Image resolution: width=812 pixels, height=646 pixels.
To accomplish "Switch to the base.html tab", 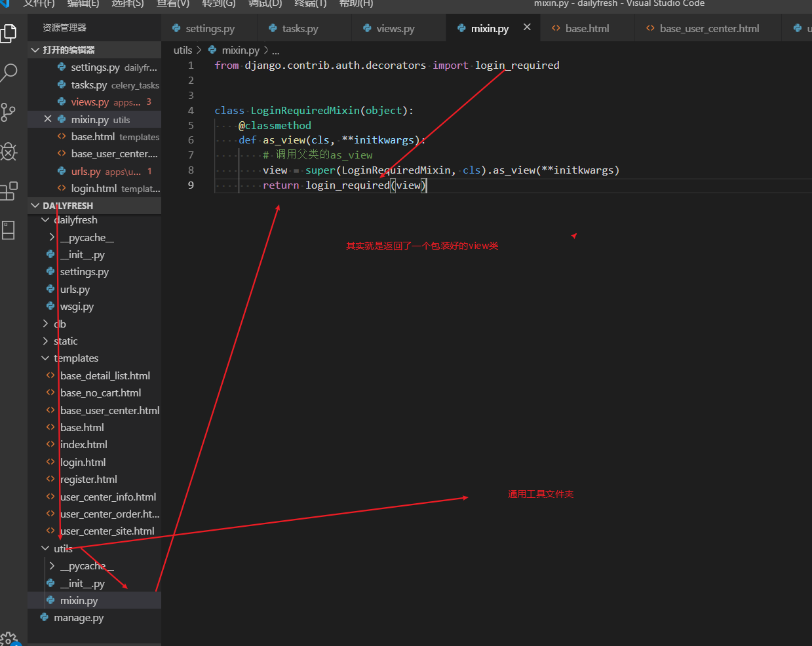I will coord(587,29).
